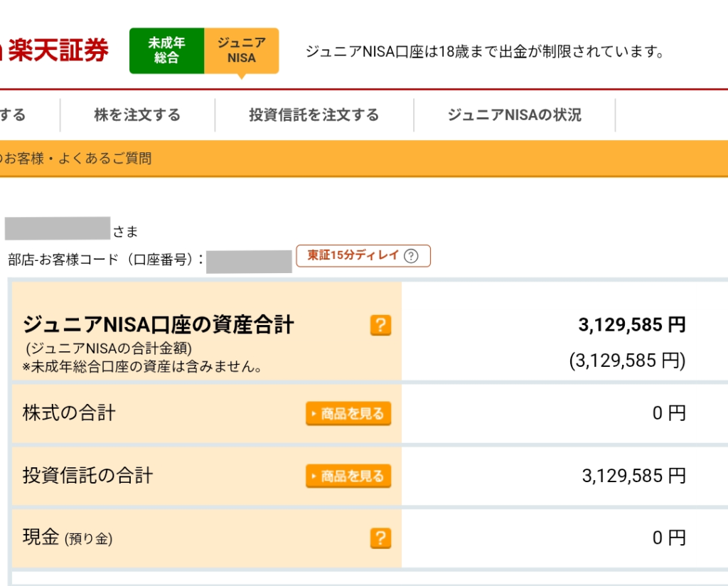
Task: Click the help icon next to 現金
Action: pos(380,538)
